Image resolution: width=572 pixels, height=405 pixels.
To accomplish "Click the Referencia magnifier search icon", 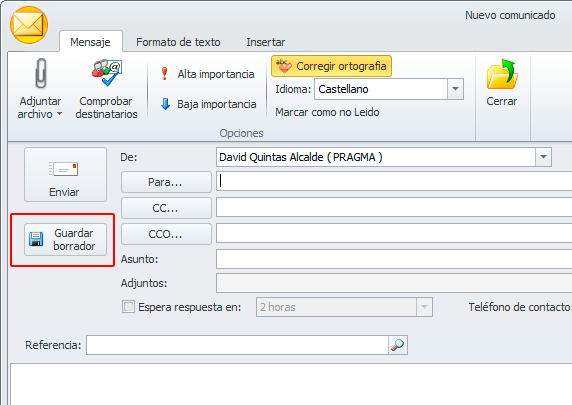I will (398, 345).
